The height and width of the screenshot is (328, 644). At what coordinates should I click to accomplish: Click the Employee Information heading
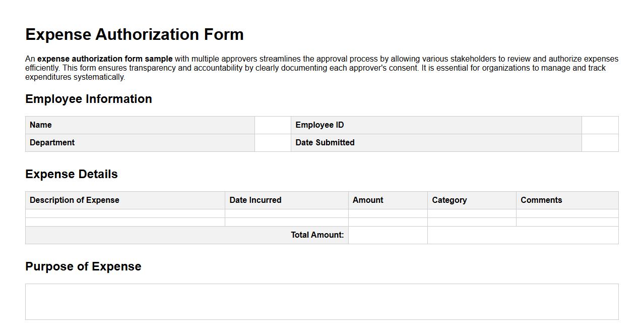(x=89, y=99)
